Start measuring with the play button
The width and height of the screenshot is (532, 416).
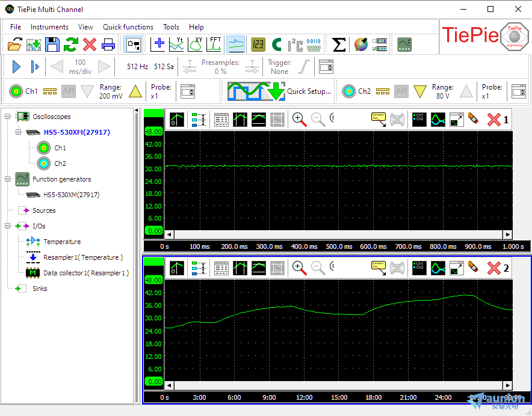click(x=16, y=67)
